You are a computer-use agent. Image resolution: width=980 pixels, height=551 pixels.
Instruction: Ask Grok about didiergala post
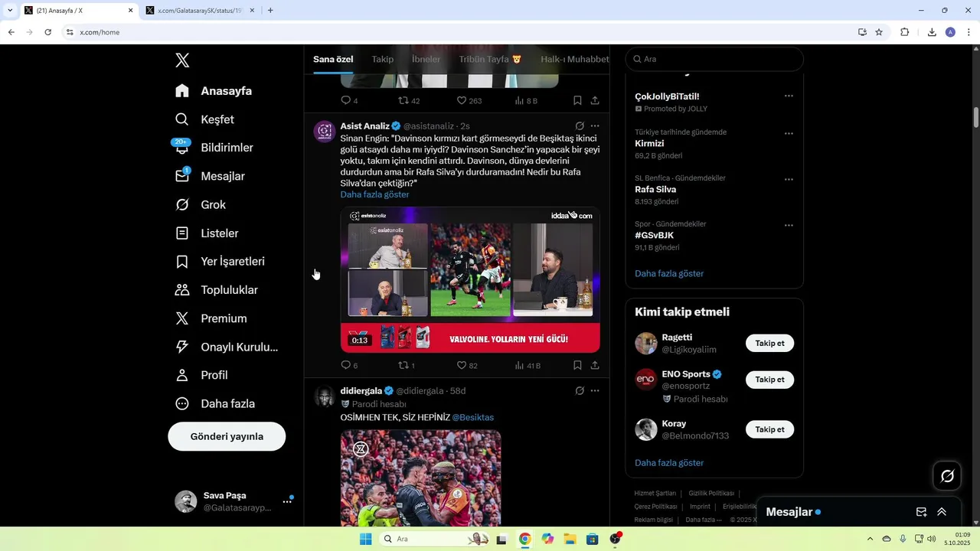(x=580, y=390)
